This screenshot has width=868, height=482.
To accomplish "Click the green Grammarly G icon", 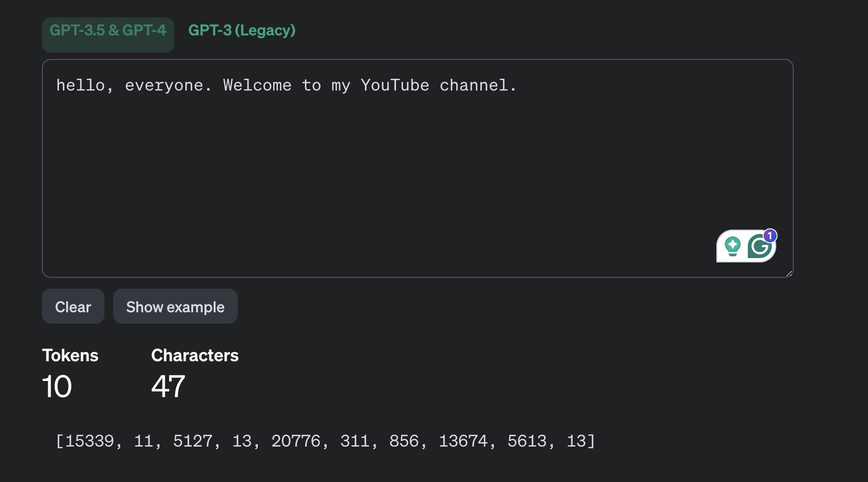I will (759, 248).
